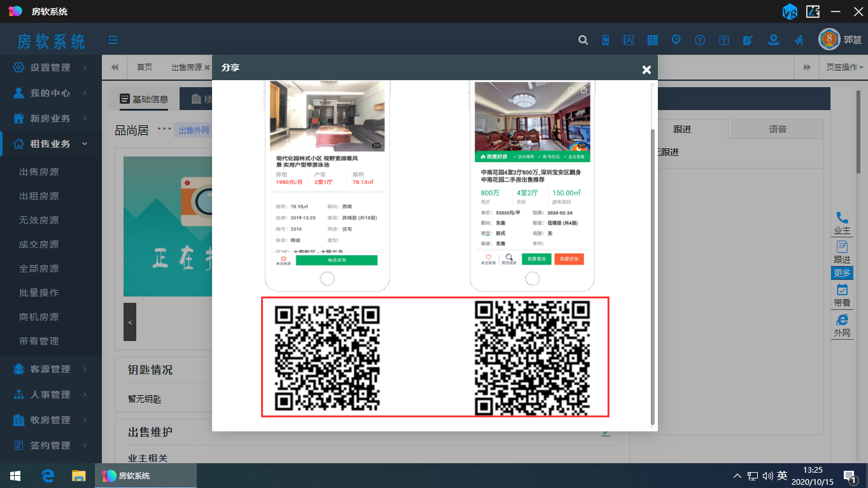This screenshot has width=868, height=488.
Task: Click the volume speaker tray icon
Action: click(767, 475)
